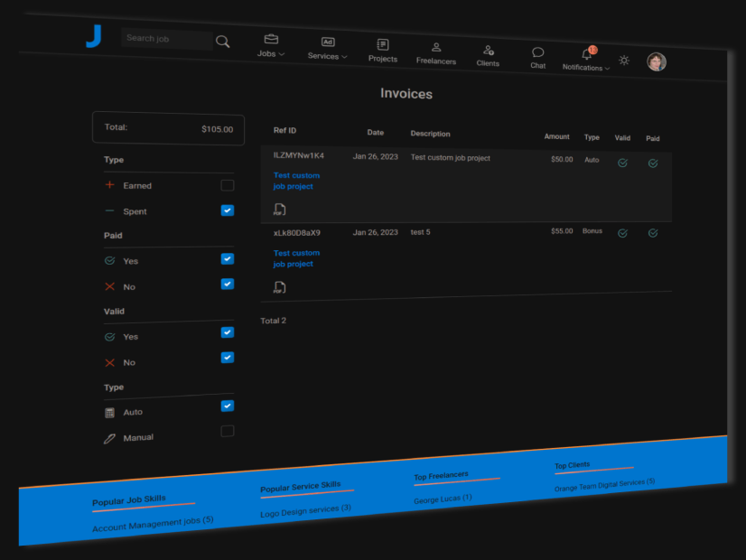Open the Freelancers page
This screenshot has width=746, height=560.
click(x=436, y=54)
